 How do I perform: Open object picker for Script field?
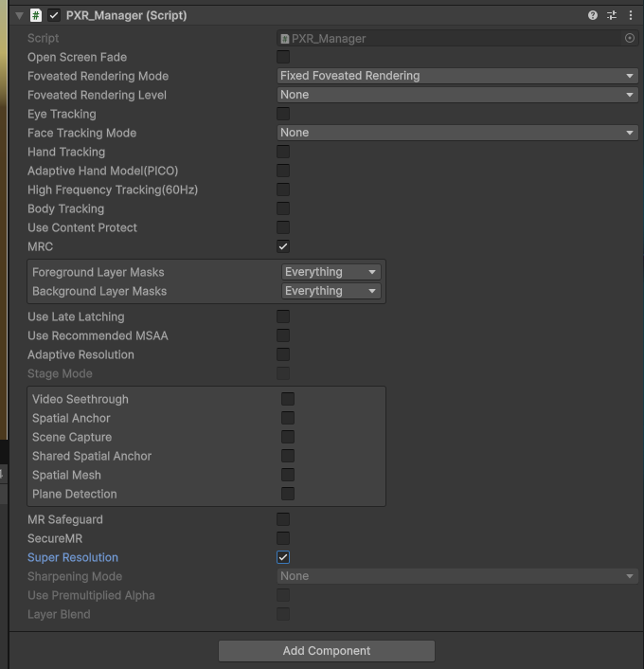(x=630, y=39)
